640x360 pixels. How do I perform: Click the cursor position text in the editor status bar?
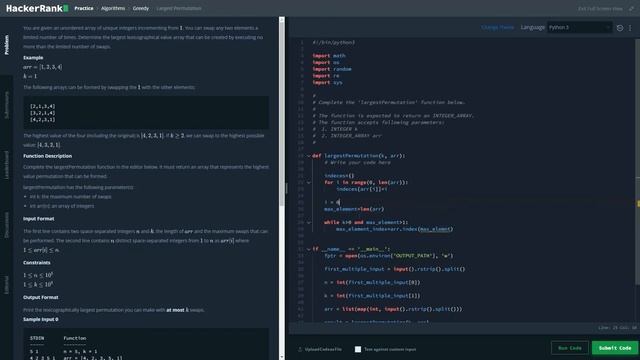[617, 327]
